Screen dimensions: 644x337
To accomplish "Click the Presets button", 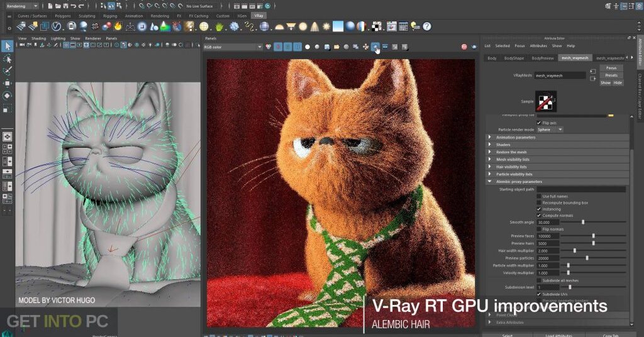I will 611,75.
